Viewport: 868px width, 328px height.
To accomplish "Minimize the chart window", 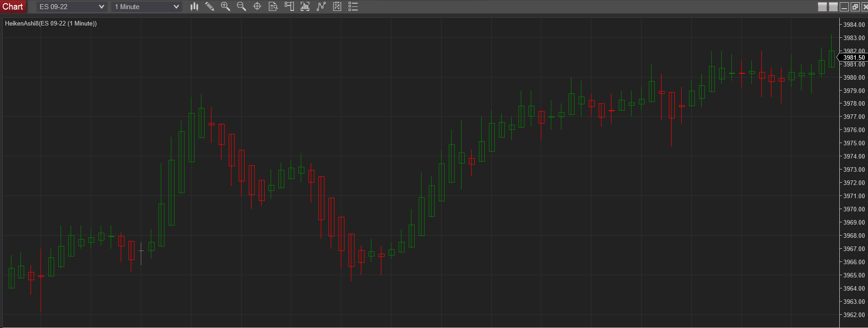I will pyautogui.click(x=844, y=7).
